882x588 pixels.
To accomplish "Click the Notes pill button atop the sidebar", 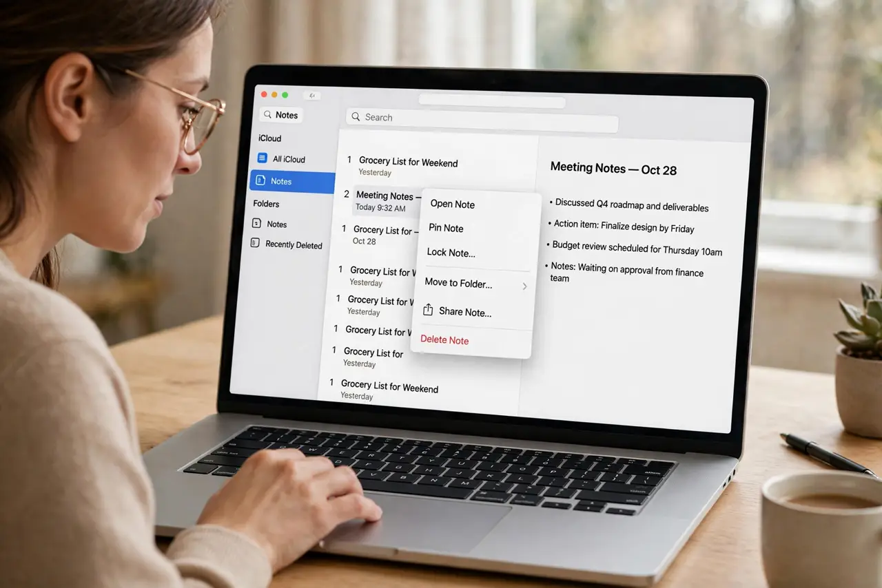I will click(280, 115).
